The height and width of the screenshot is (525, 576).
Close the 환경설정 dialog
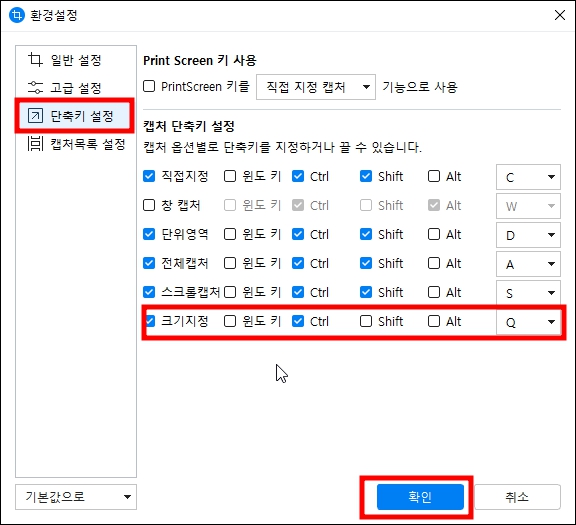coord(560,15)
